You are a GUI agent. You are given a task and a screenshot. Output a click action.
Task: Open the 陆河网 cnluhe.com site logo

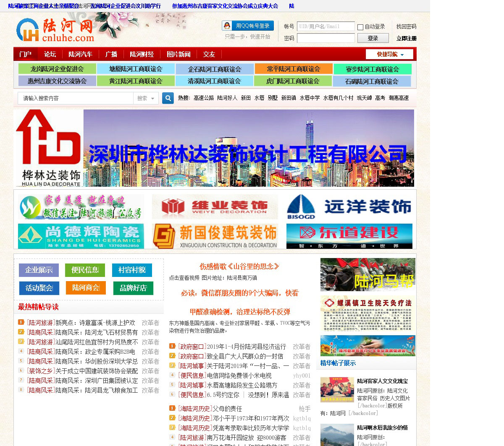coord(55,30)
